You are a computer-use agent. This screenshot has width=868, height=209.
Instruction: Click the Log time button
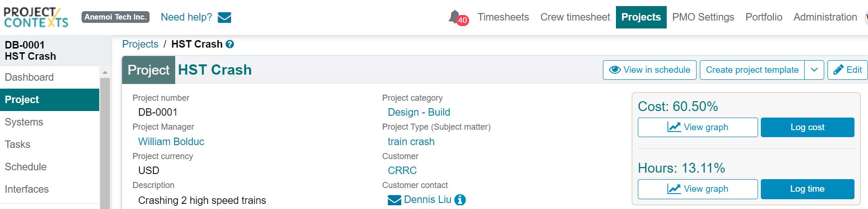pyautogui.click(x=807, y=189)
